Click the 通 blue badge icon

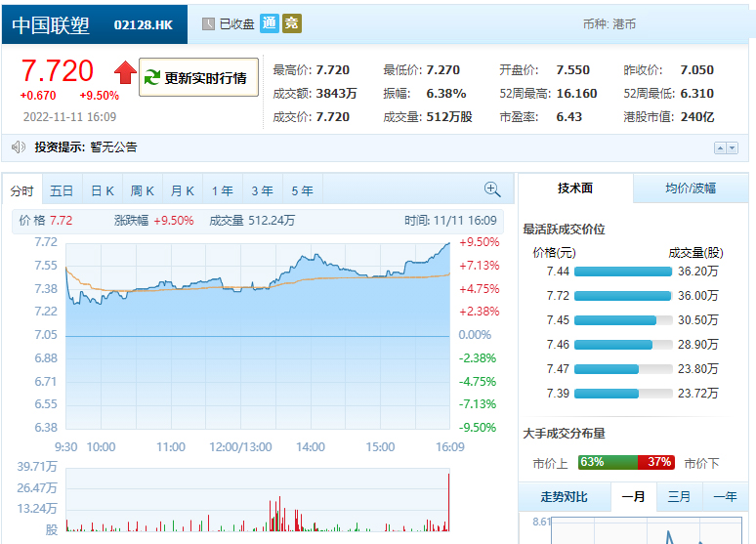pyautogui.click(x=269, y=23)
